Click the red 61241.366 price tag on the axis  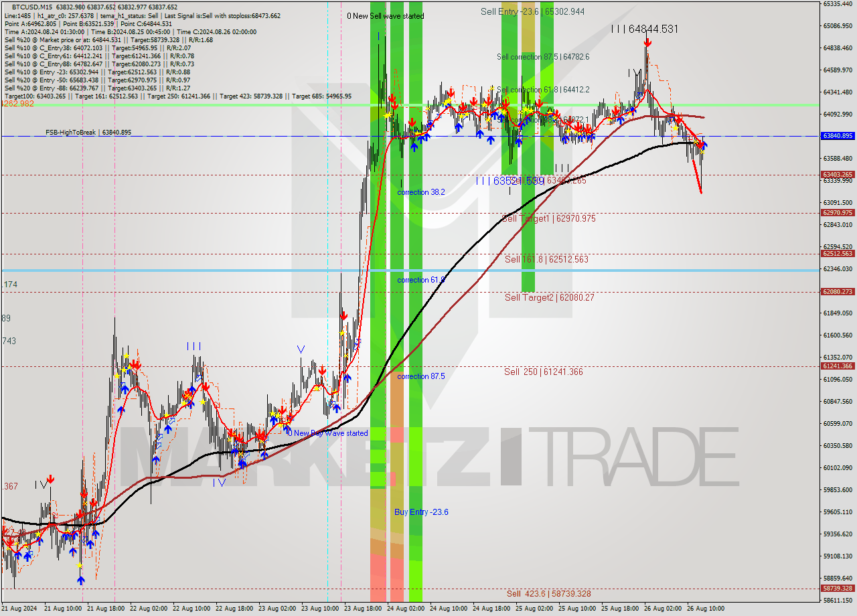(x=837, y=366)
